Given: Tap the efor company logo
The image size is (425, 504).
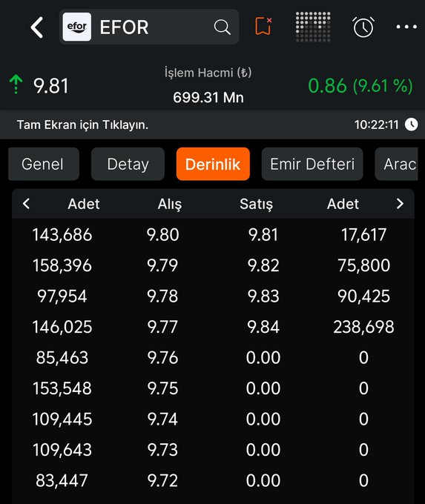Looking at the screenshot, I should [x=77, y=27].
